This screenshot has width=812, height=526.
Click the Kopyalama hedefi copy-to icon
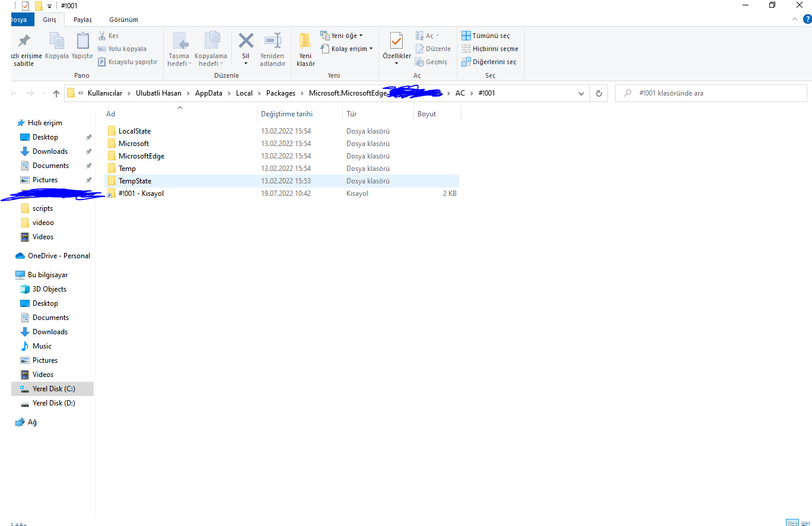pos(211,40)
